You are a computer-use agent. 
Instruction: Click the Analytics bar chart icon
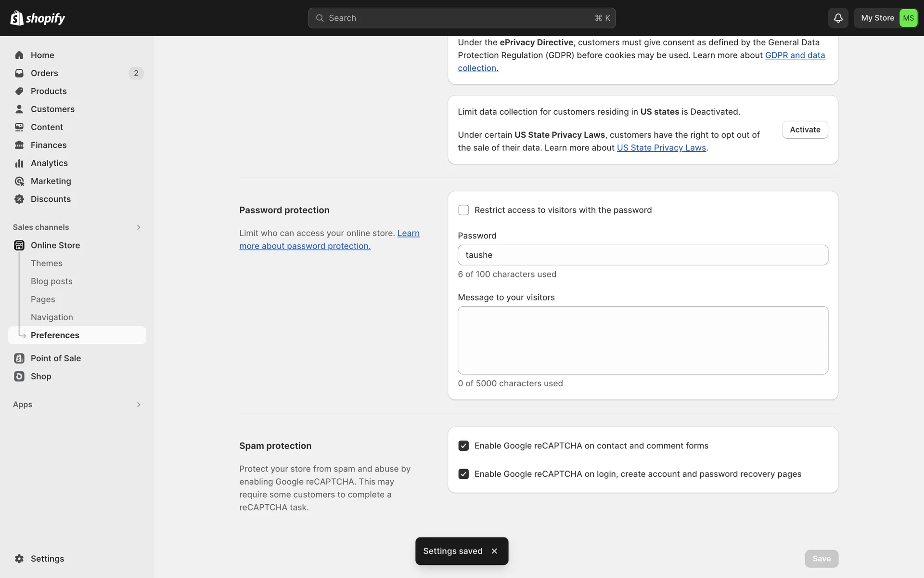[19, 163]
